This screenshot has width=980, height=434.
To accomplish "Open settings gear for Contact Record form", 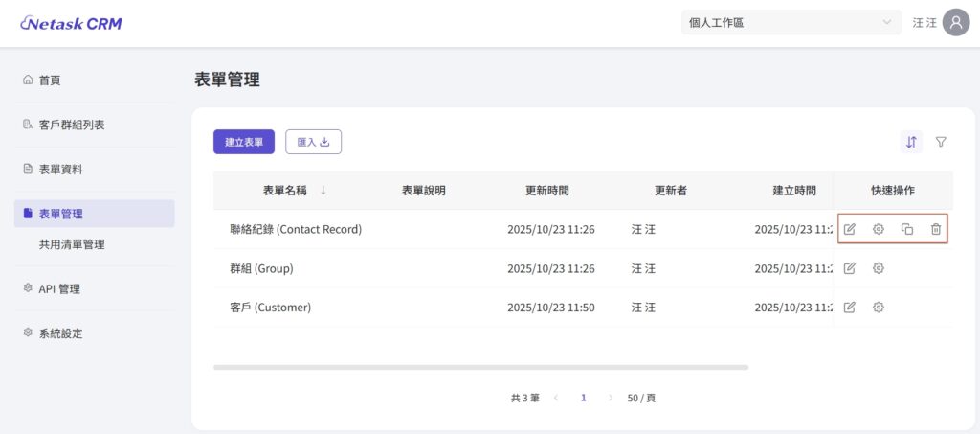I will [878, 229].
